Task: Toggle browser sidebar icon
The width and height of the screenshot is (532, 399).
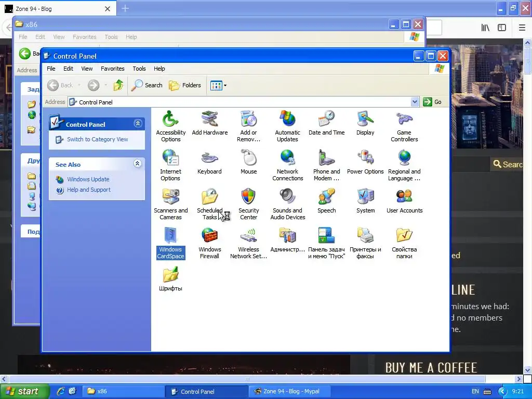Action: (502, 28)
